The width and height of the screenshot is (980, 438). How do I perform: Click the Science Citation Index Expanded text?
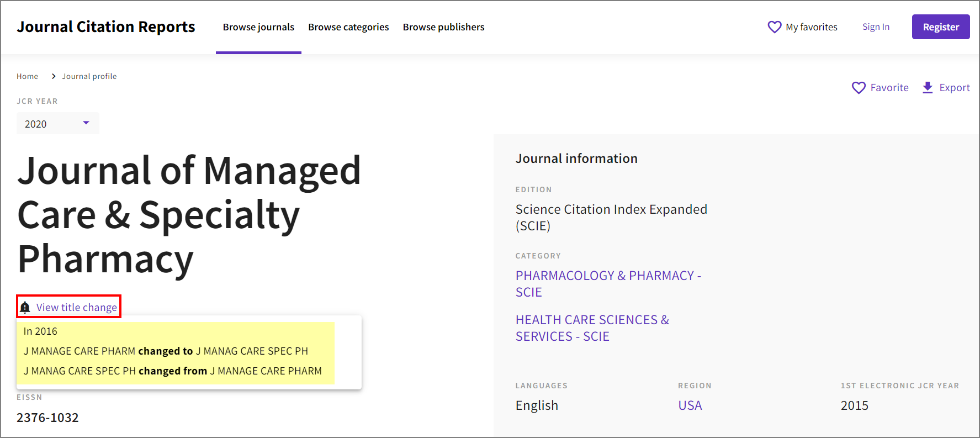coord(611,218)
